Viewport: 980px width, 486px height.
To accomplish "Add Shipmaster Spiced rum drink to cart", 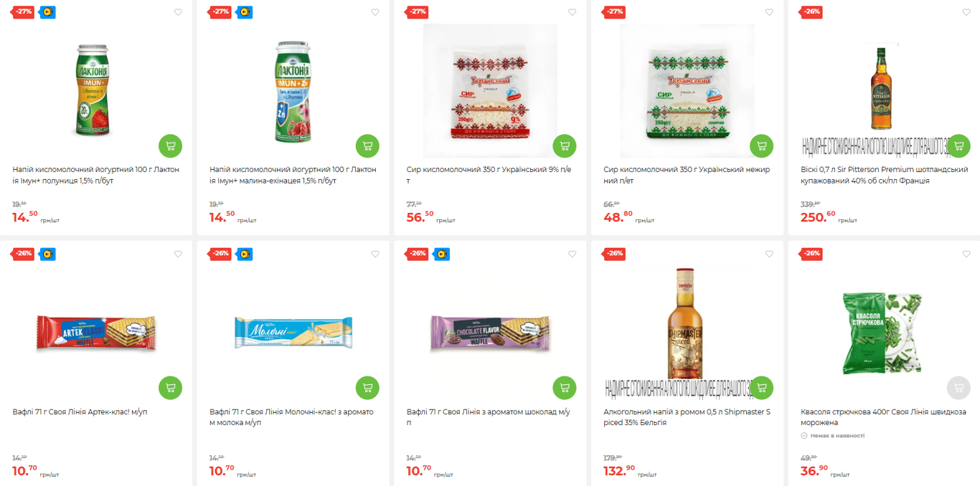I will point(762,388).
